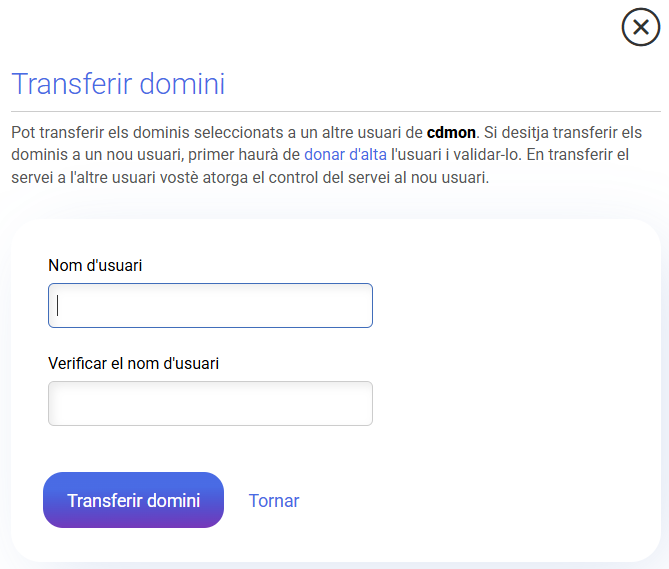Close the Transferir domini dialog
This screenshot has width=669, height=569.
point(641,27)
